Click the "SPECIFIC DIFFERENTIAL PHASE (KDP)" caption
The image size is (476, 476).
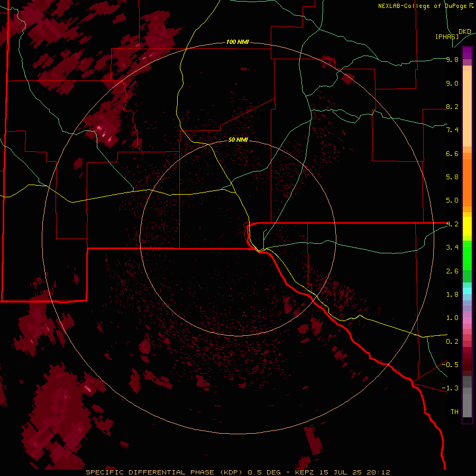(164, 472)
